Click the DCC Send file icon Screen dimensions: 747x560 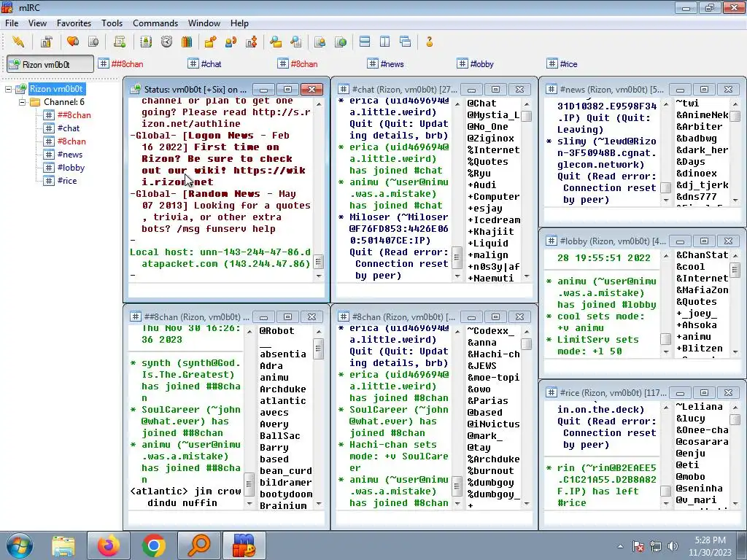210,42
